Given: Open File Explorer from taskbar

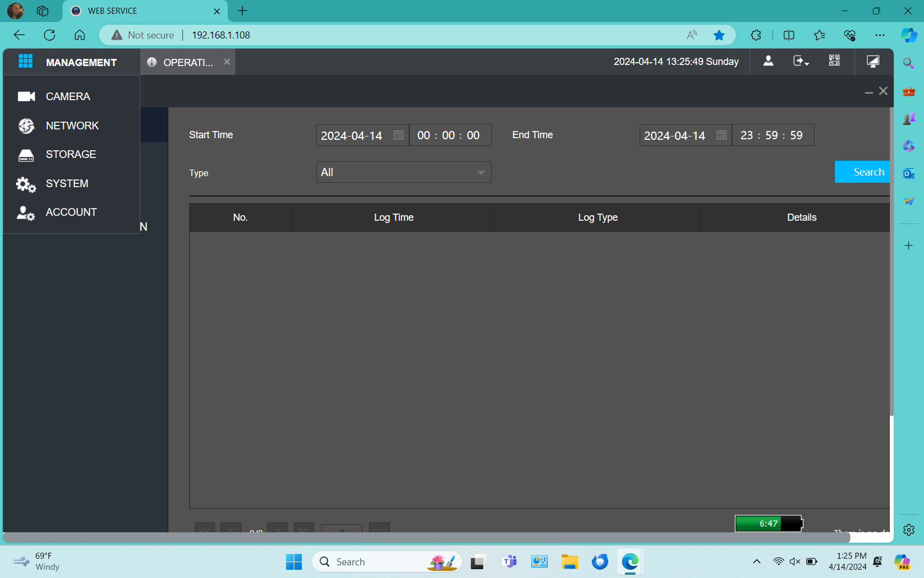Looking at the screenshot, I should [x=569, y=562].
